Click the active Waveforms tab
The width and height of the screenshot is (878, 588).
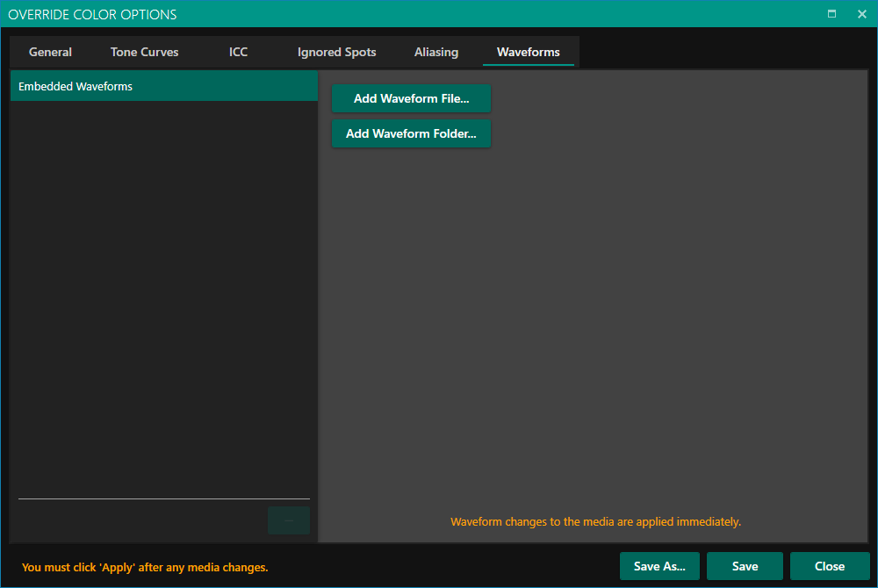coord(528,52)
